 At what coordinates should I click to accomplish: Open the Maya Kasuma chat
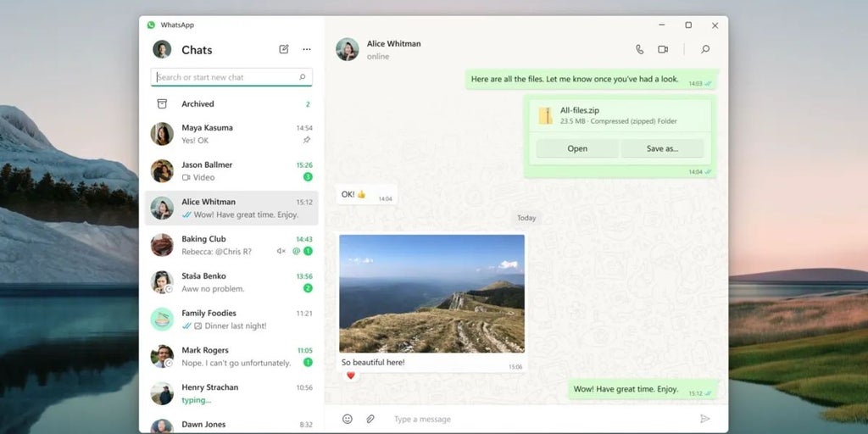coord(231,134)
